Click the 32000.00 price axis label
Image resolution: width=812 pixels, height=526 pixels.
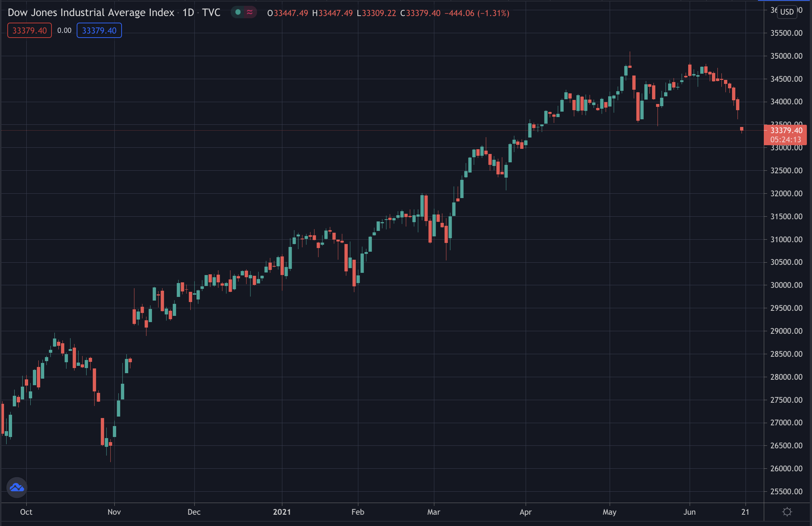[x=786, y=193]
